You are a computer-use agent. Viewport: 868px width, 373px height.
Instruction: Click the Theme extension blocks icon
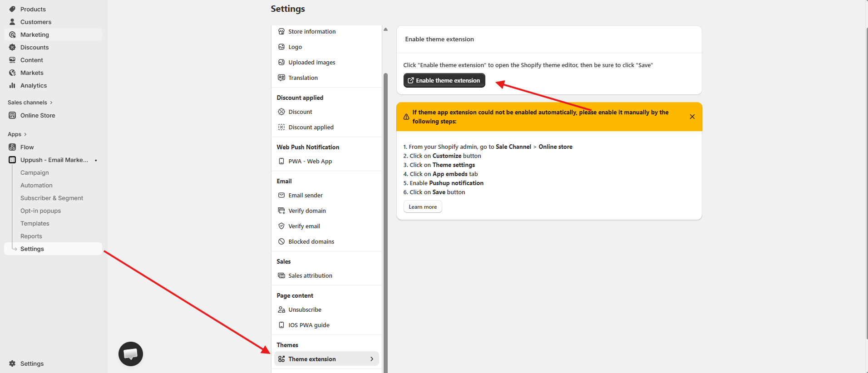tap(281, 359)
